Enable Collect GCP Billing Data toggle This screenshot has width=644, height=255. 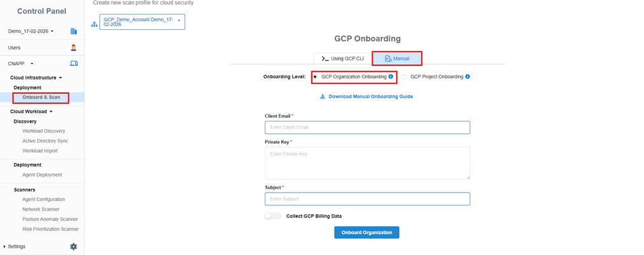(273, 216)
